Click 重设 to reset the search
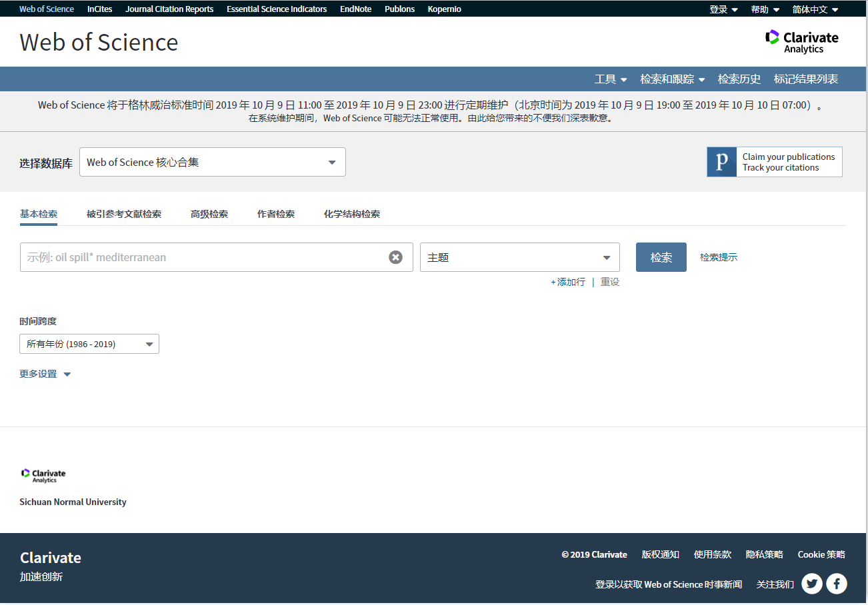This screenshot has height=605, width=868. click(610, 282)
